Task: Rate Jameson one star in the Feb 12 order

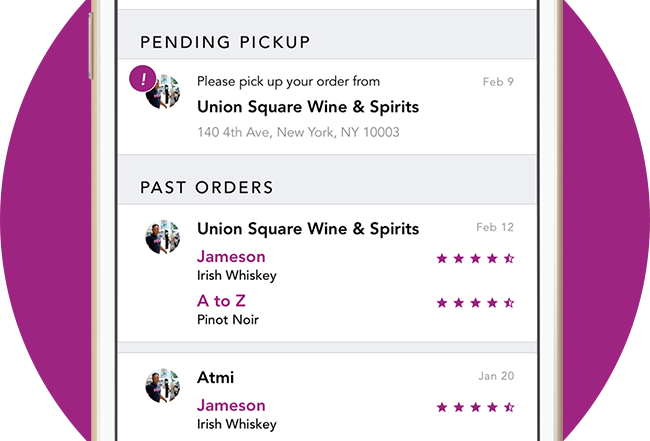Action: [442, 259]
